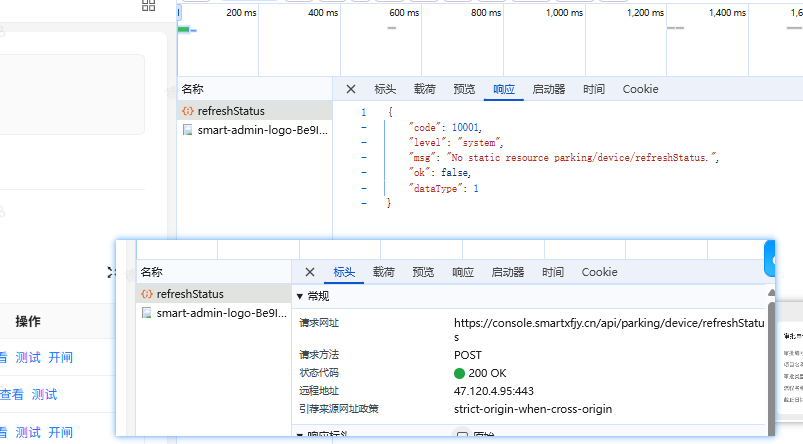
Task: Click timeline overview at the 800 ms mark
Action: (x=485, y=30)
